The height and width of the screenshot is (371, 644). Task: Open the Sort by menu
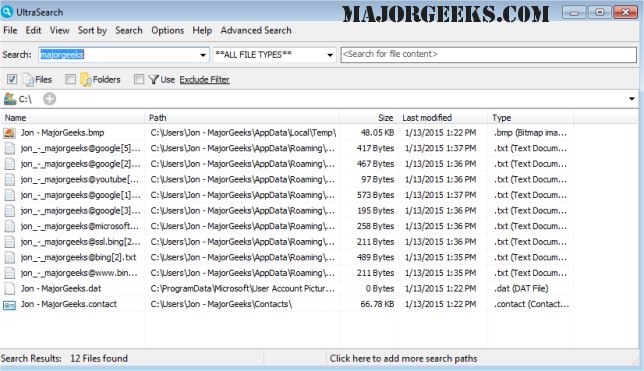tap(92, 30)
